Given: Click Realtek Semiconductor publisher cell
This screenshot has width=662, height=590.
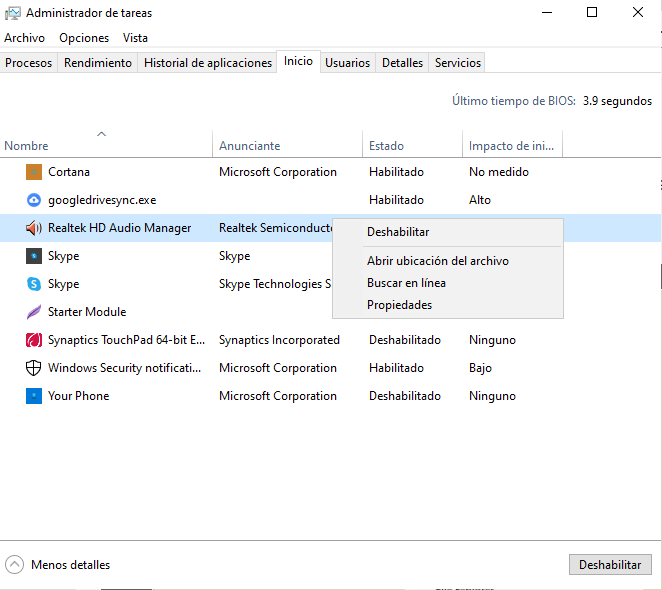Looking at the screenshot, I should coord(275,228).
